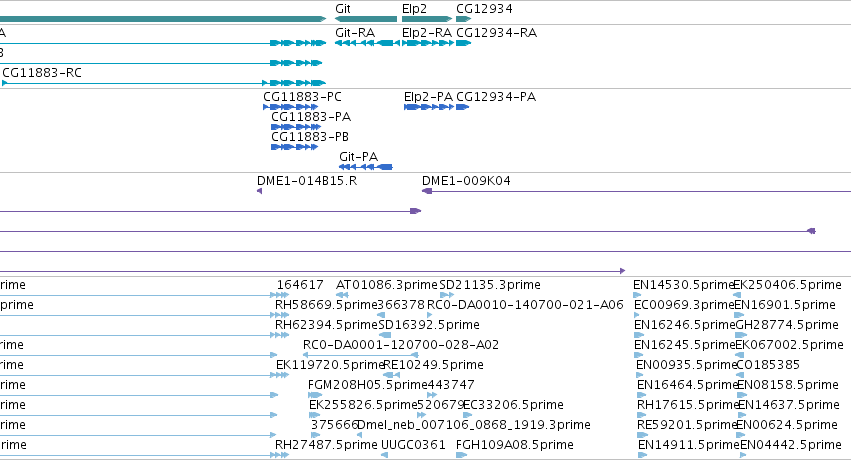The height and width of the screenshot is (460, 851).
Task: Click the EN14637.5prime label
Action: [x=789, y=406]
